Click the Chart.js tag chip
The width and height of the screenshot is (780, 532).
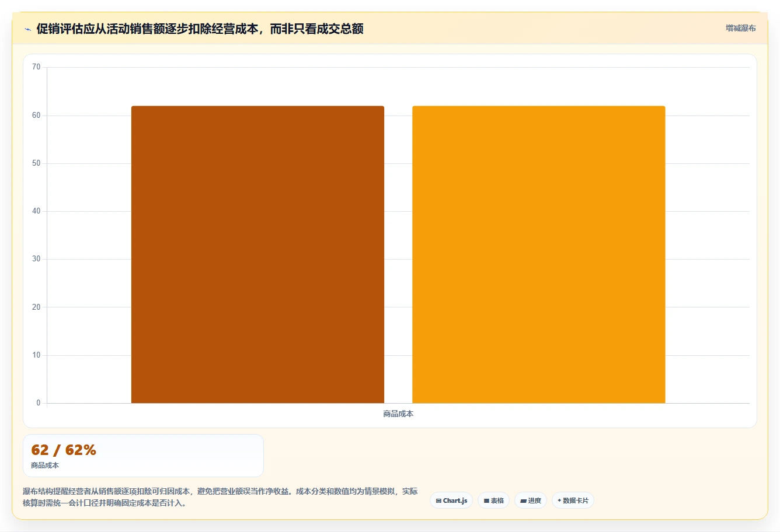pos(451,501)
